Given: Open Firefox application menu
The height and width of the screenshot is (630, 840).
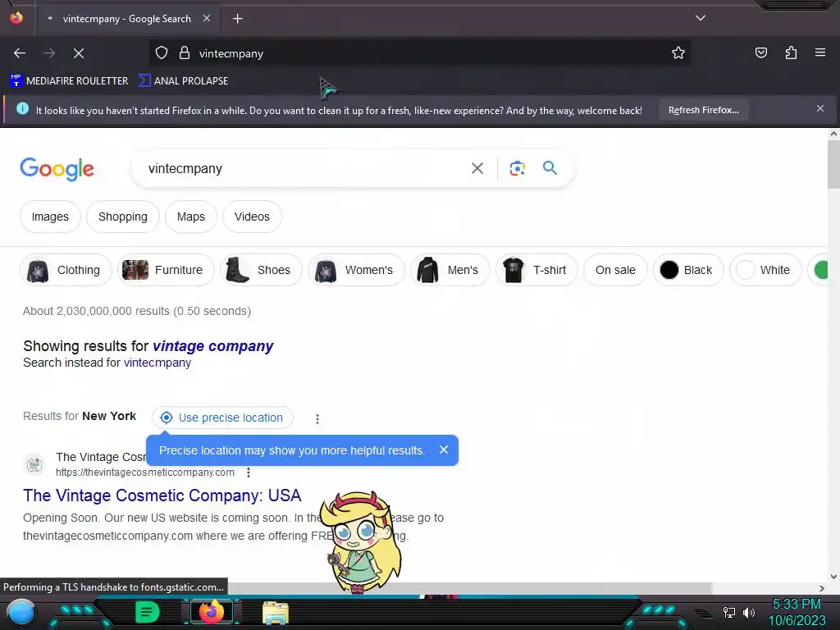Looking at the screenshot, I should [x=820, y=52].
